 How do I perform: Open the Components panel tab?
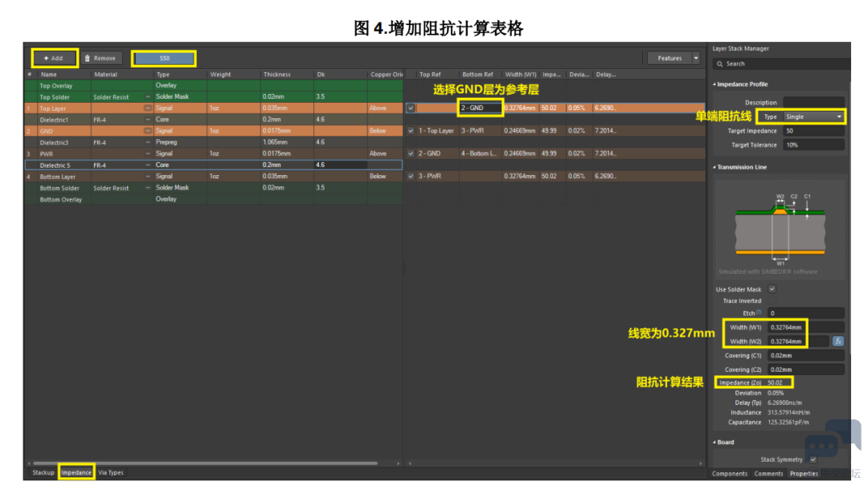pyautogui.click(x=729, y=474)
